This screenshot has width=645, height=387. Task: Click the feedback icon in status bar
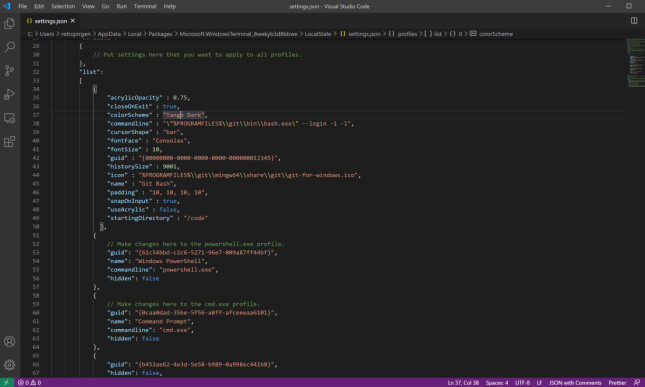coord(637,382)
